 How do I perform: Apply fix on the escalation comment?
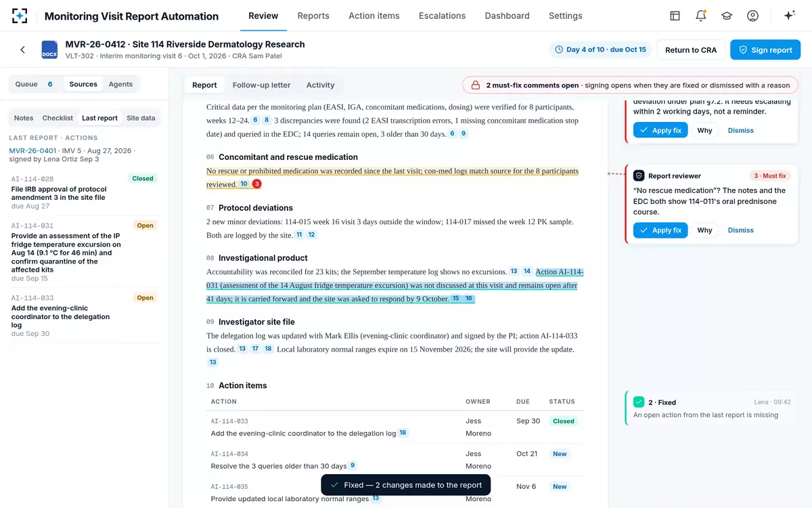click(x=660, y=131)
